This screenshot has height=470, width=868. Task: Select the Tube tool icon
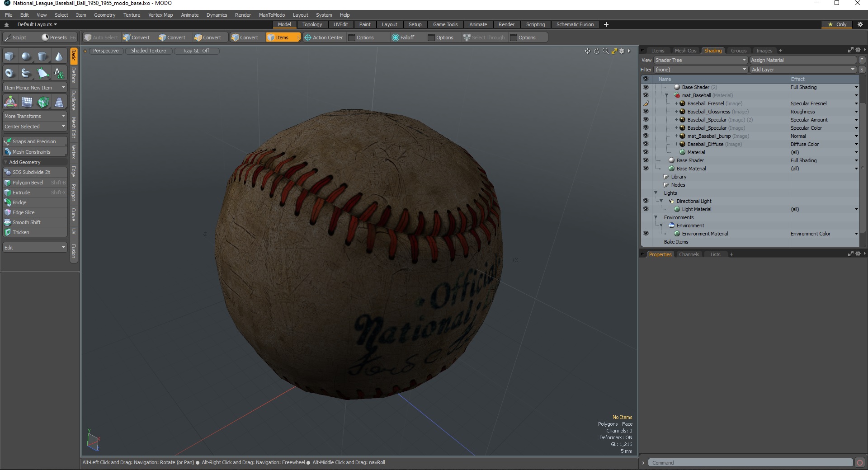pos(27,73)
